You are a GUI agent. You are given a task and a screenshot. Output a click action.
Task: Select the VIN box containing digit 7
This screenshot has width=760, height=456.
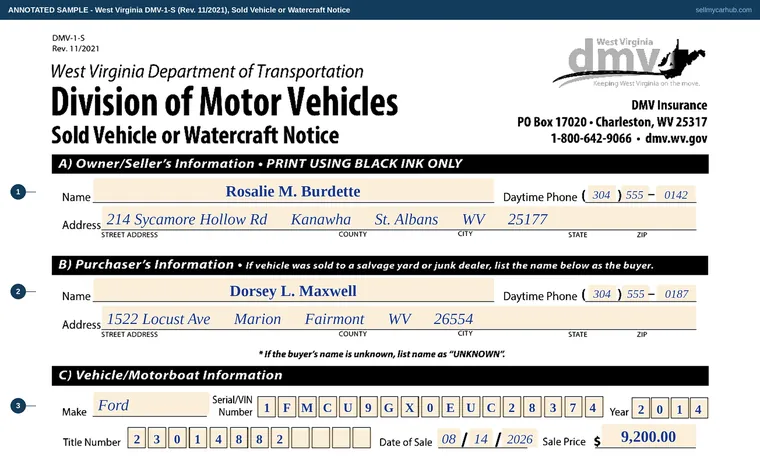coord(573,408)
